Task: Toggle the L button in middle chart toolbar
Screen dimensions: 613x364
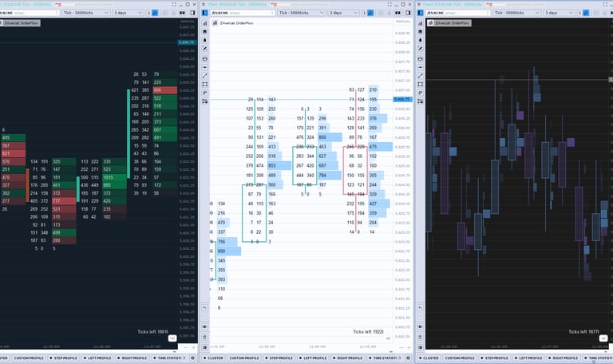Action: 364,13
